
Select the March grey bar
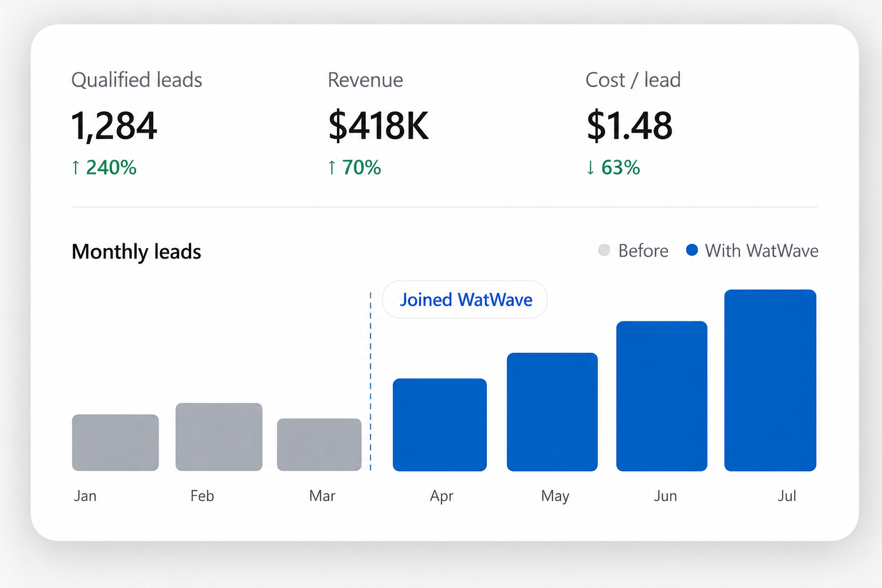coord(319,444)
